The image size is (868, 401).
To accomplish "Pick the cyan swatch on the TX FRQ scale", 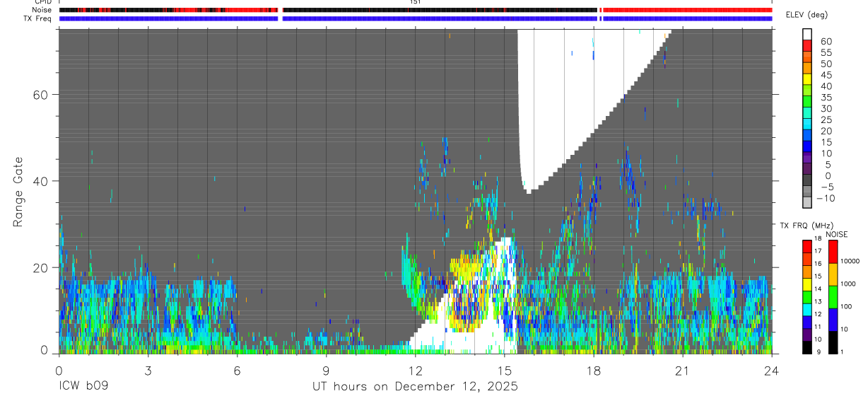I will point(807,310).
